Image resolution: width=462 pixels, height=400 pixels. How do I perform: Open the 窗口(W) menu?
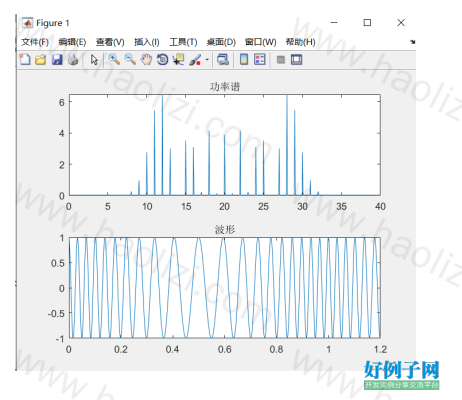(x=260, y=42)
